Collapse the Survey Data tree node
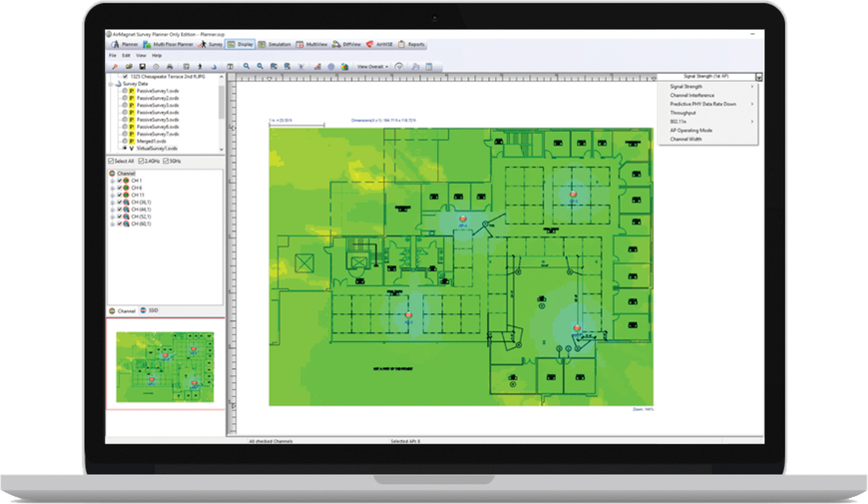The height and width of the screenshot is (504, 868). 111,84
